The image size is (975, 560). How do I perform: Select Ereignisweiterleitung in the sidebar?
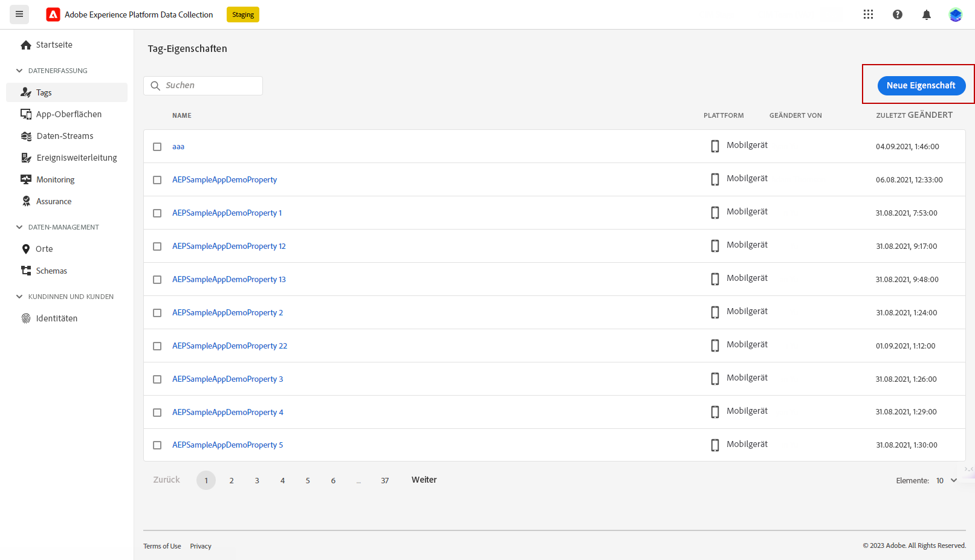click(76, 158)
